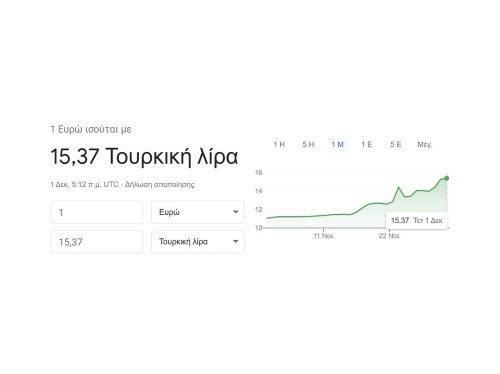Open the Ευρώ currency dropdown
The image size is (500, 374).
(198, 212)
